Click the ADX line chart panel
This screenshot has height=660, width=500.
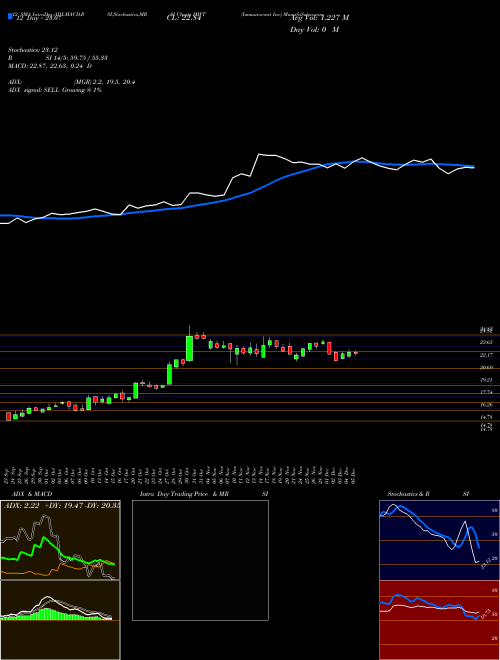pyautogui.click(x=60, y=540)
